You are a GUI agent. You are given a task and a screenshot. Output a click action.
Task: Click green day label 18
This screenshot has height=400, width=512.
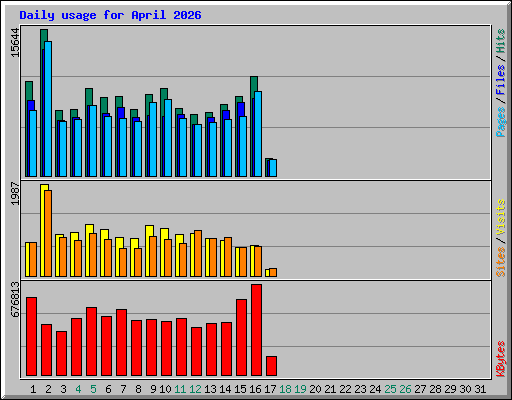pyautogui.click(x=285, y=389)
